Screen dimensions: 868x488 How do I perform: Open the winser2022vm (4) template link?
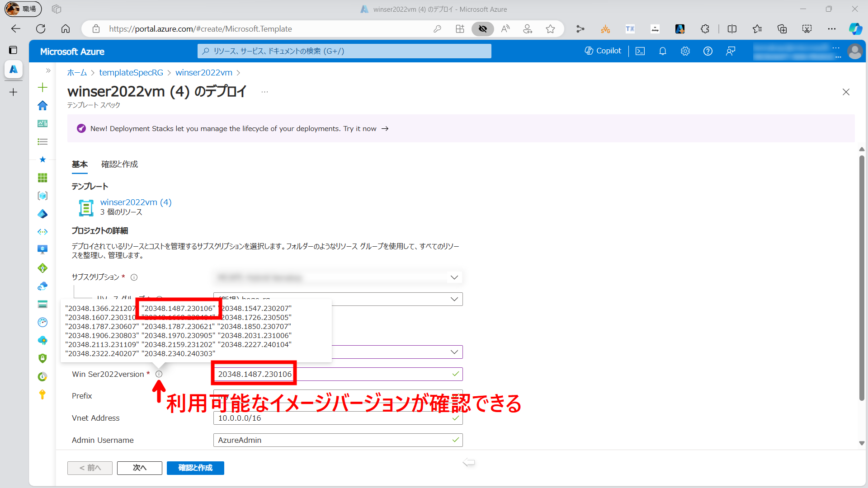(x=136, y=202)
